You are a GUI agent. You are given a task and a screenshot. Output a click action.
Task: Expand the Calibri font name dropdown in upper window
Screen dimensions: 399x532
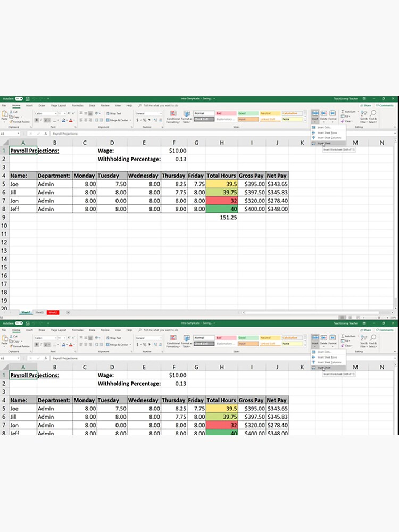point(54,113)
